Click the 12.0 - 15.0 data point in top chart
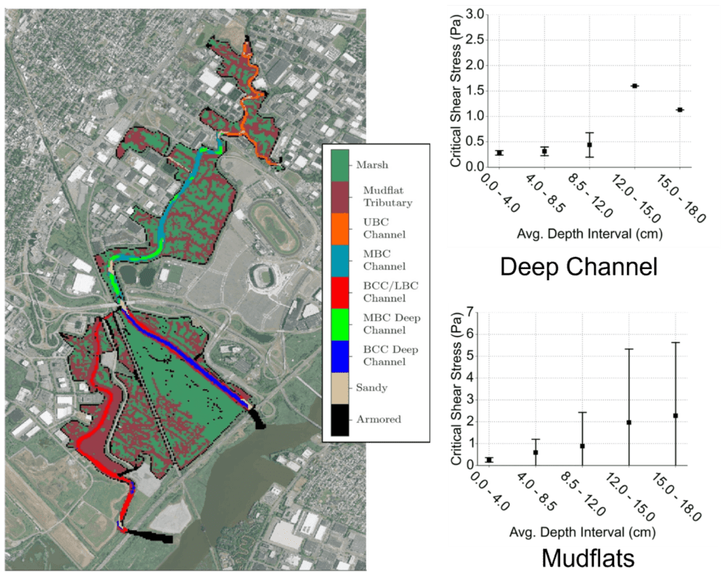 coord(634,85)
